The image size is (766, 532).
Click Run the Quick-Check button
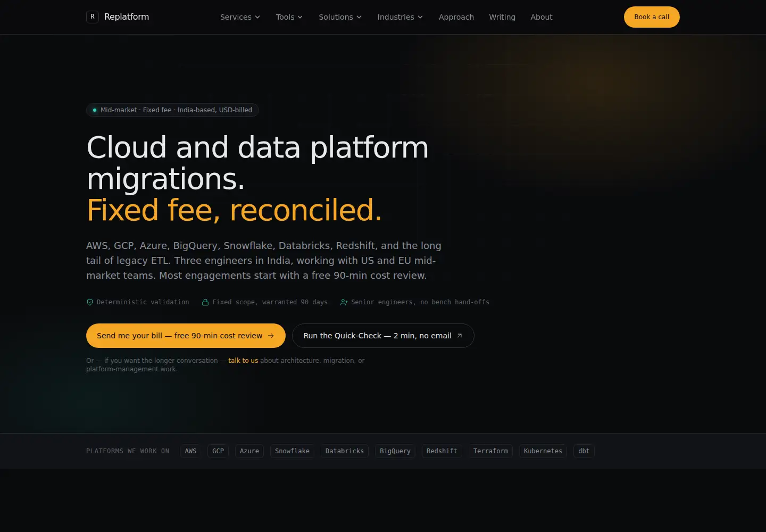pos(383,336)
